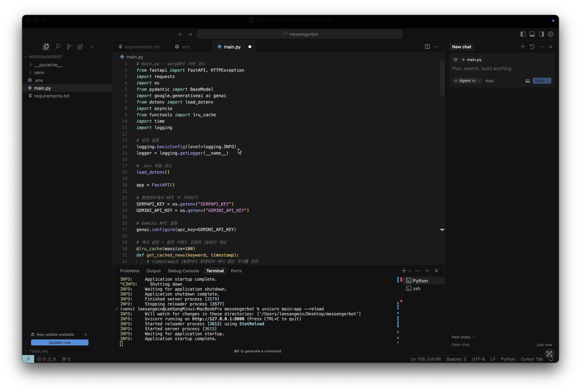Click Update now button
This screenshot has height=392, width=581.
(x=59, y=342)
